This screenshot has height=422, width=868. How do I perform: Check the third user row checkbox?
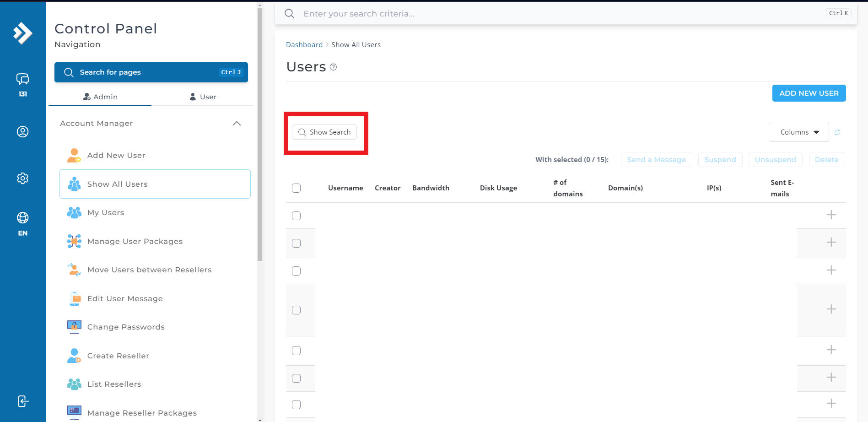[297, 271]
